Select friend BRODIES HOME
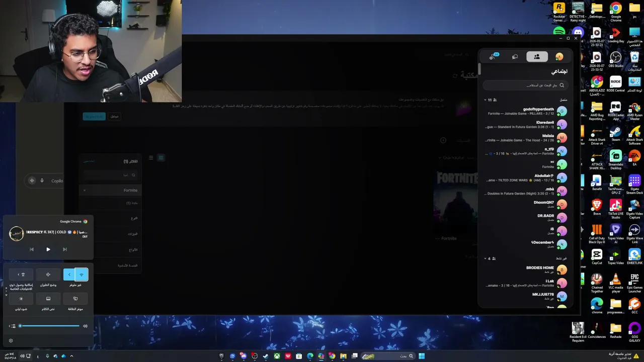 (x=525, y=270)
